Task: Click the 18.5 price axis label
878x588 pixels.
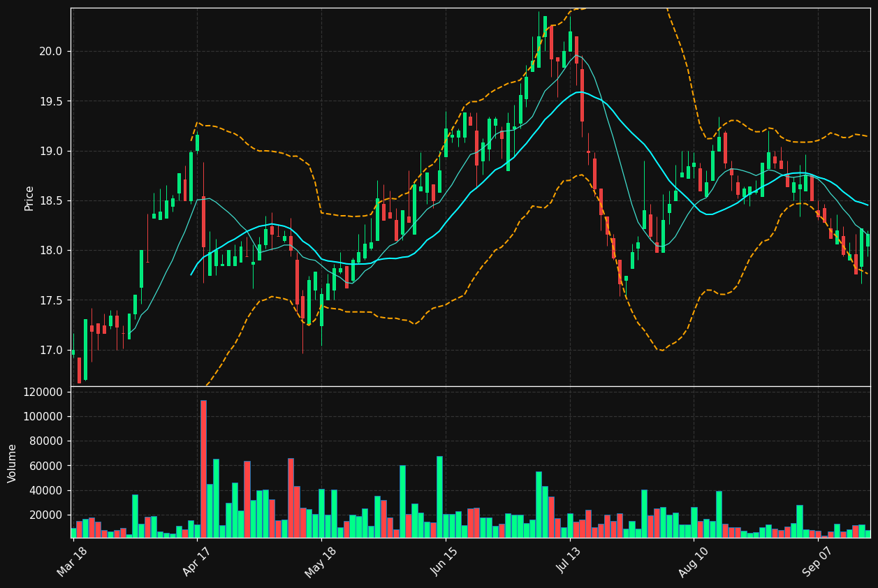Action: pyautogui.click(x=50, y=201)
